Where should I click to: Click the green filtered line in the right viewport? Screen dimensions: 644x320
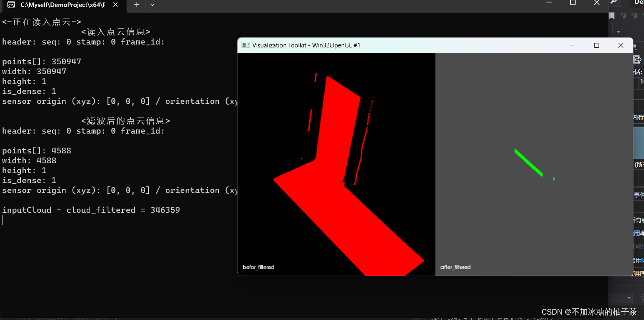528,162
